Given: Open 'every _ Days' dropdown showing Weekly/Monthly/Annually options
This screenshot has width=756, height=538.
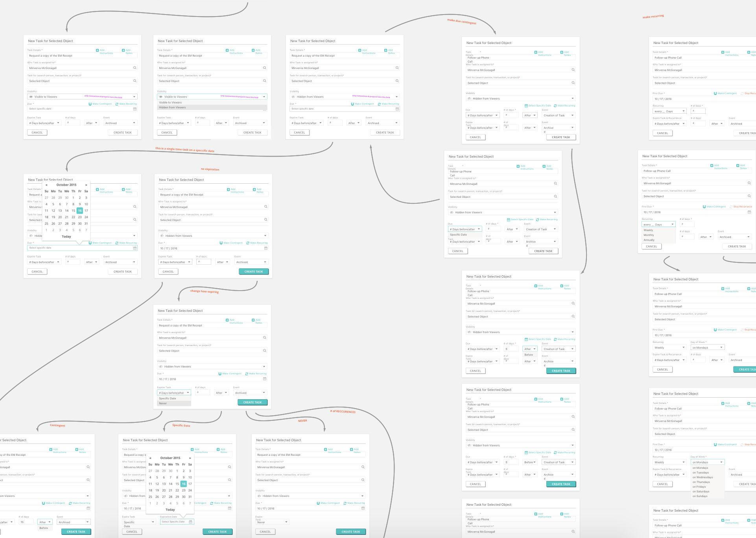Looking at the screenshot, I should click(x=658, y=225).
